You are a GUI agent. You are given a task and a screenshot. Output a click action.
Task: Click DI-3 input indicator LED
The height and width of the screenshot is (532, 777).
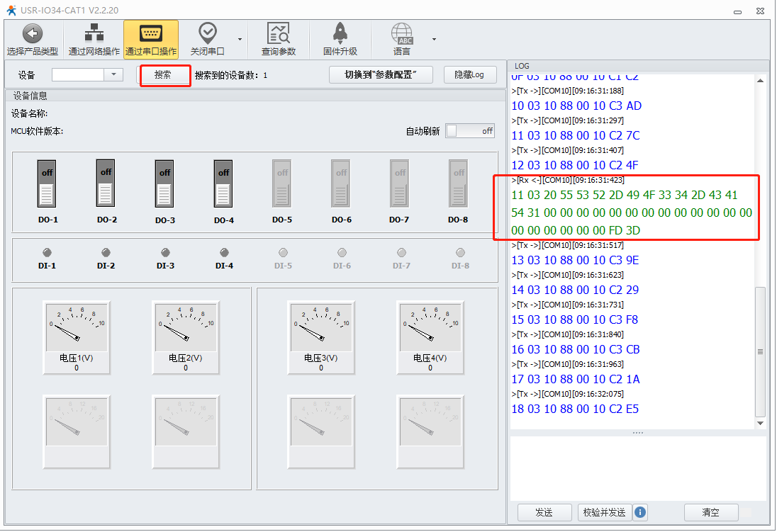165,253
